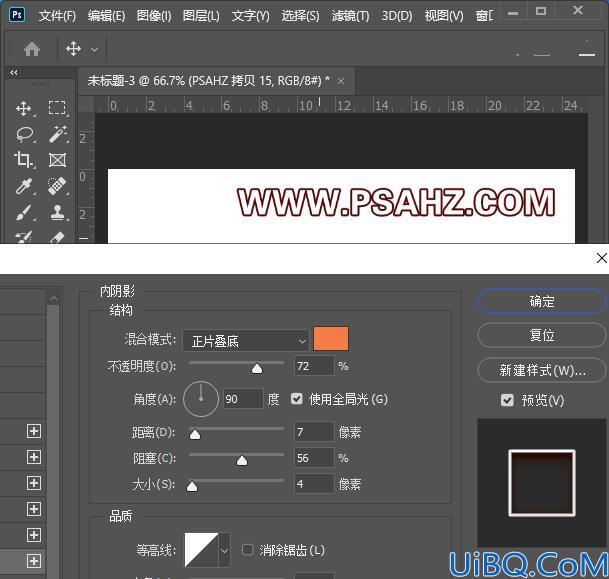Viewport: 609px width, 579px height.
Task: Open the 3D menu
Action: [397, 16]
